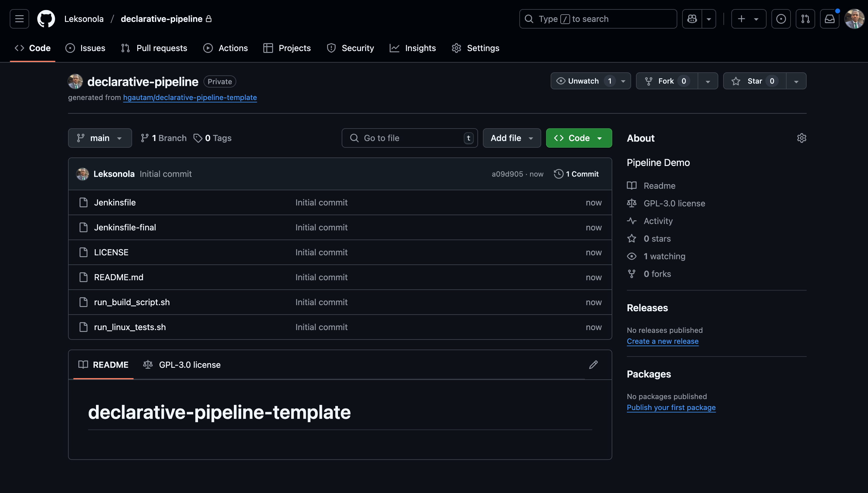Click 0 forks in About sidebar
The height and width of the screenshot is (493, 868).
(649, 274)
